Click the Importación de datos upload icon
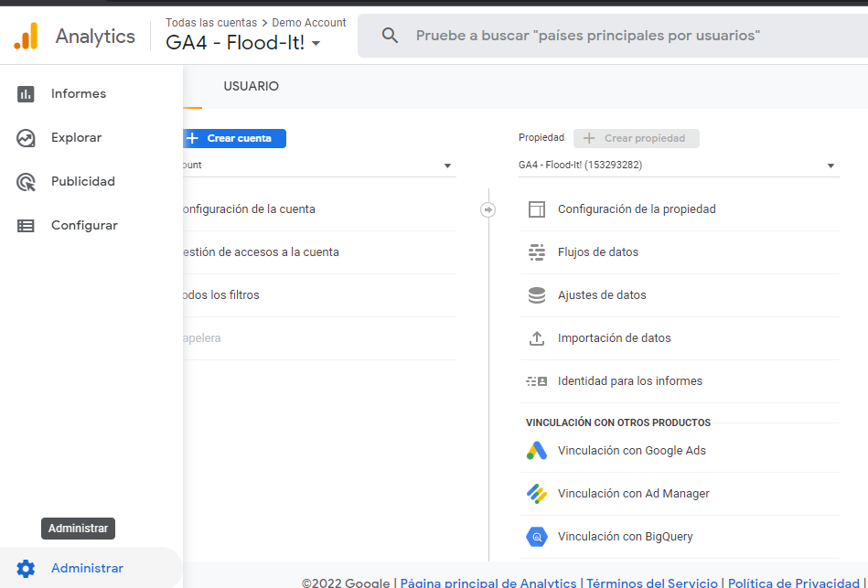 536,338
